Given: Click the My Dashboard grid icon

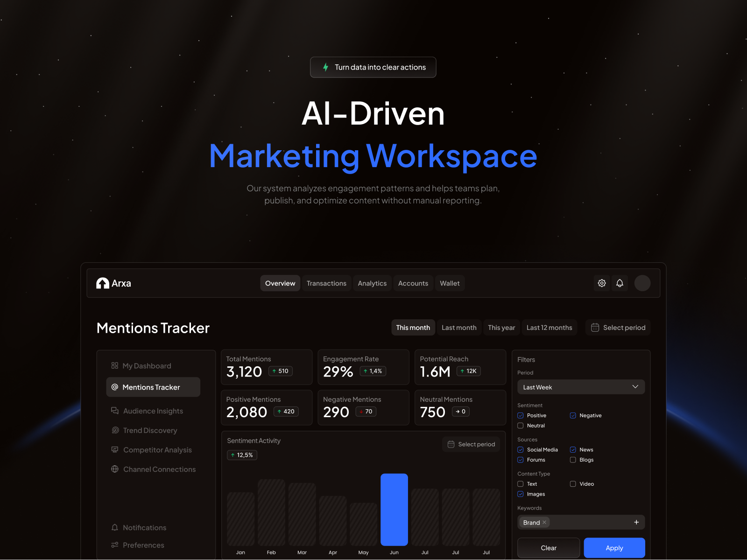Looking at the screenshot, I should [x=115, y=365].
